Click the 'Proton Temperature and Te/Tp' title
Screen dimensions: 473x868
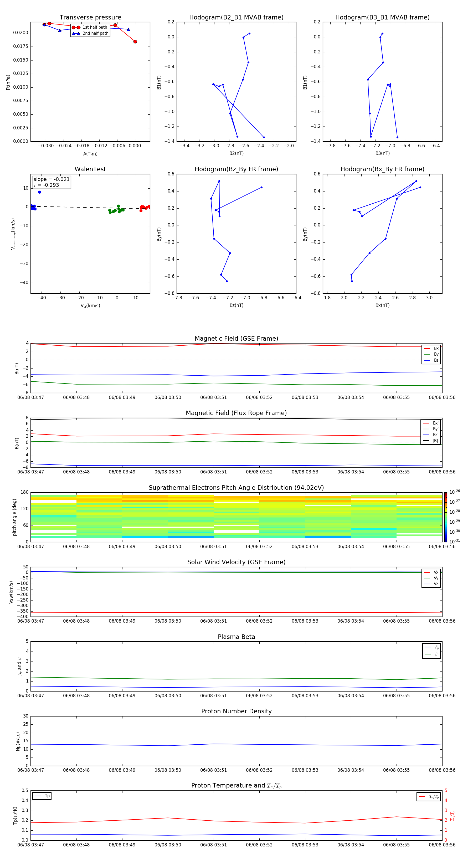(x=236, y=786)
